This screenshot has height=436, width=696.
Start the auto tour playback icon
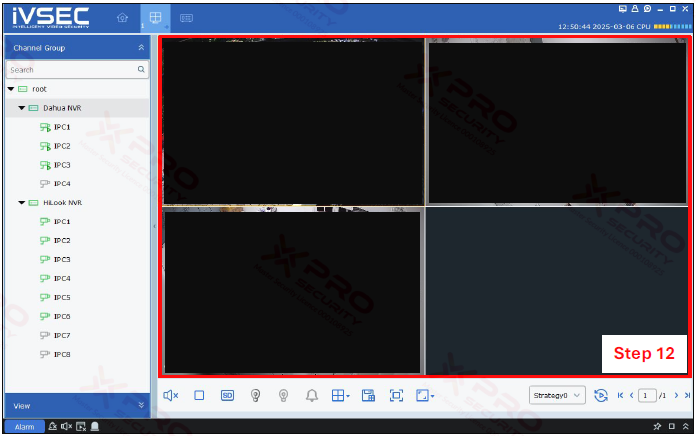coord(601,395)
